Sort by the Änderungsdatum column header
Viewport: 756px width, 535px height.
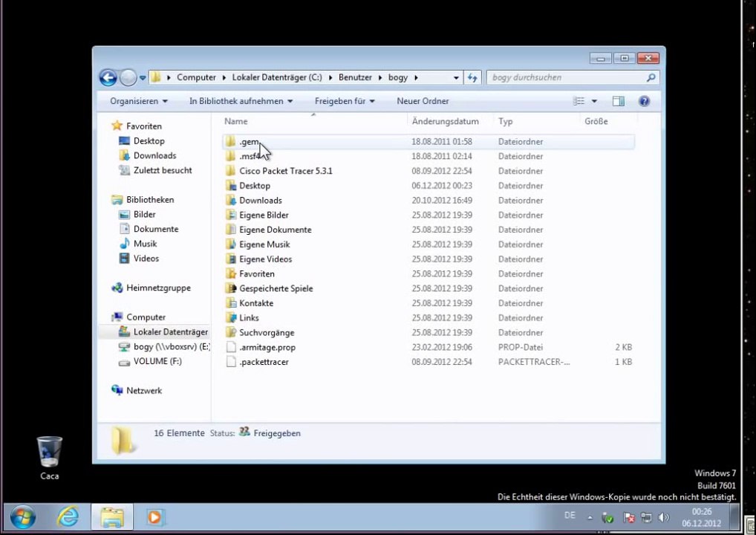(445, 121)
